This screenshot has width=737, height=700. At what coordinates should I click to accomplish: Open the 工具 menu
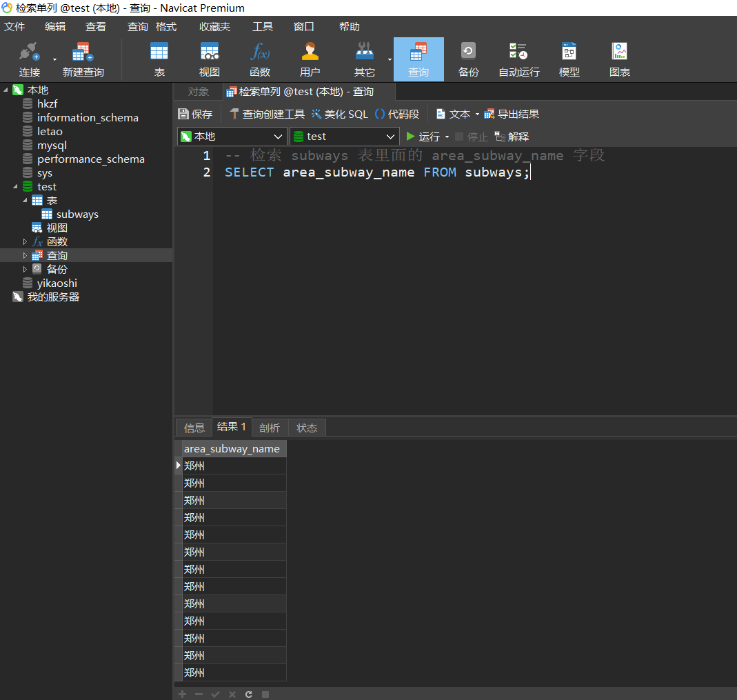[263, 27]
